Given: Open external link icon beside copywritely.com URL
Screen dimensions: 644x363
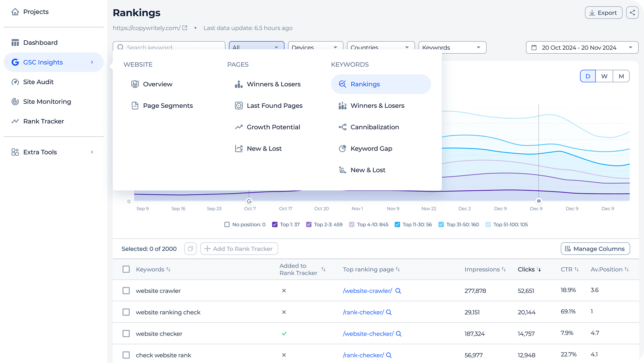Looking at the screenshot, I should [x=185, y=28].
